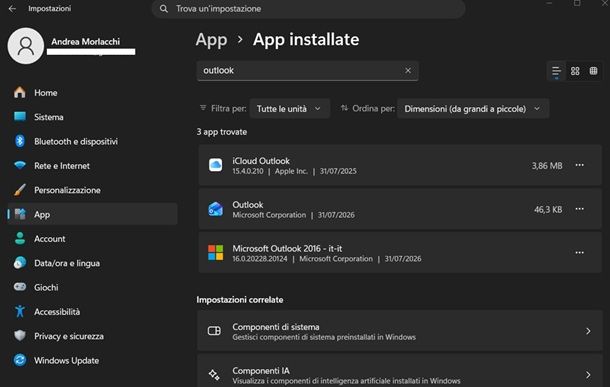
Task: Switch to table view layout
Action: pos(593,71)
